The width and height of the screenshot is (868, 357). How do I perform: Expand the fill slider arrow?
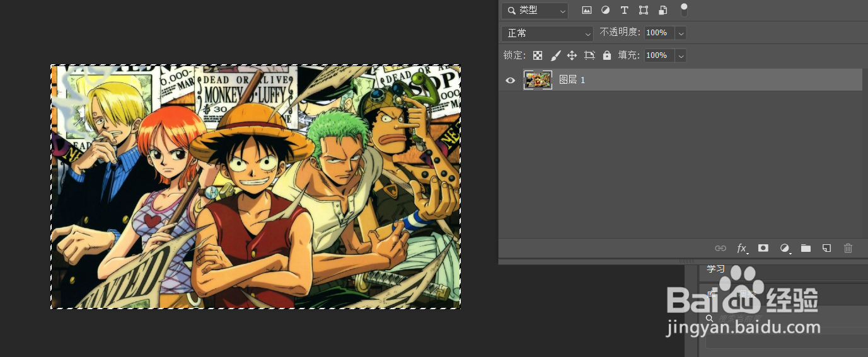[681, 55]
